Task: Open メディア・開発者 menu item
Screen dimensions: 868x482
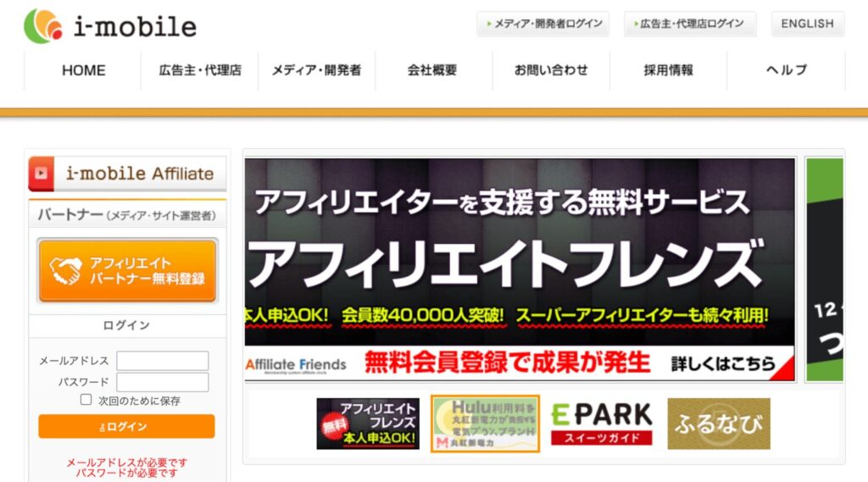Action: pos(317,70)
